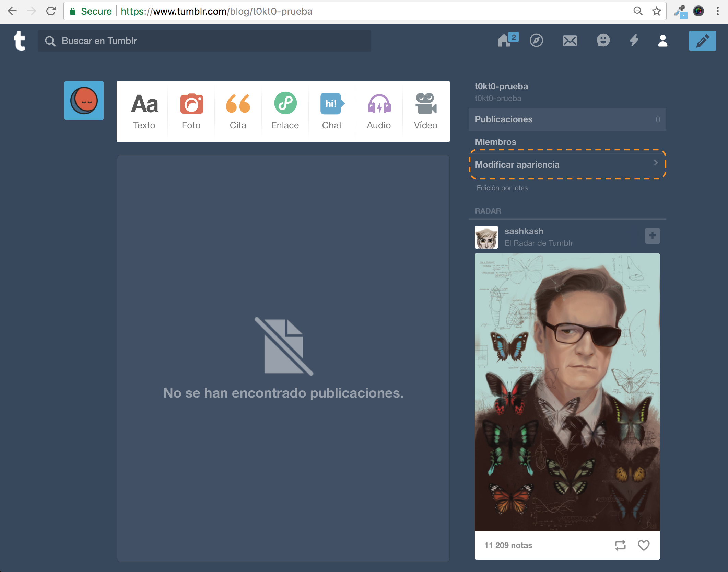Click the browser forward arrow
Viewport: 728px width, 572px height.
tap(32, 11)
